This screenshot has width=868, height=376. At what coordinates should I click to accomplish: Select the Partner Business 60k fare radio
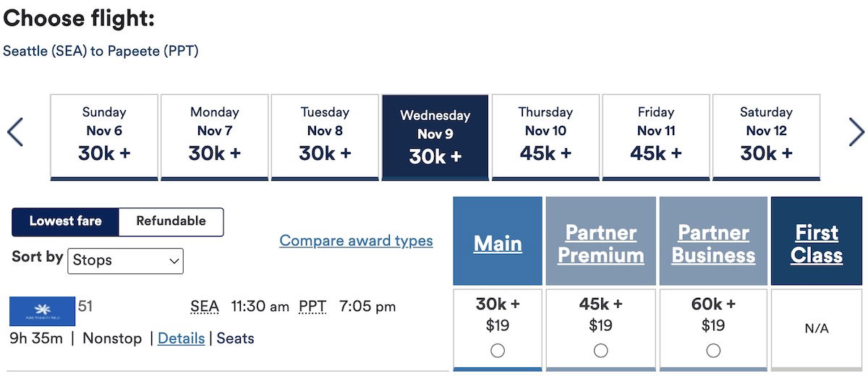point(713,351)
